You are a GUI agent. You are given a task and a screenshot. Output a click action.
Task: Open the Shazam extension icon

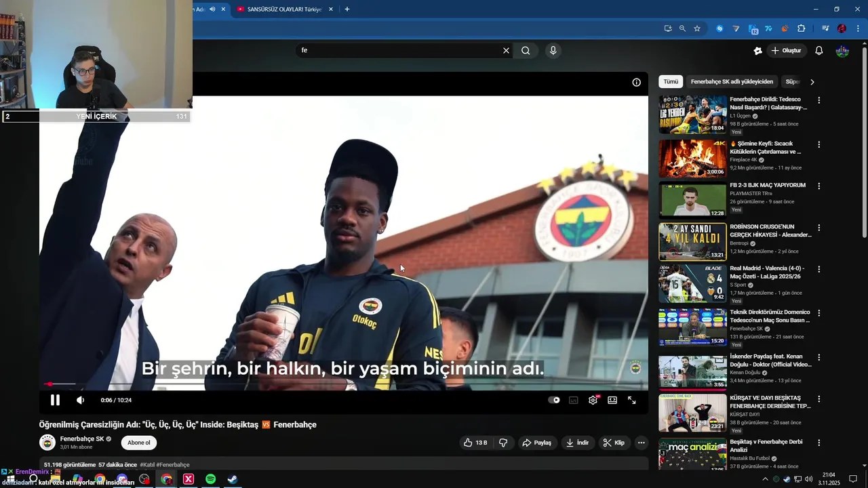(x=719, y=28)
